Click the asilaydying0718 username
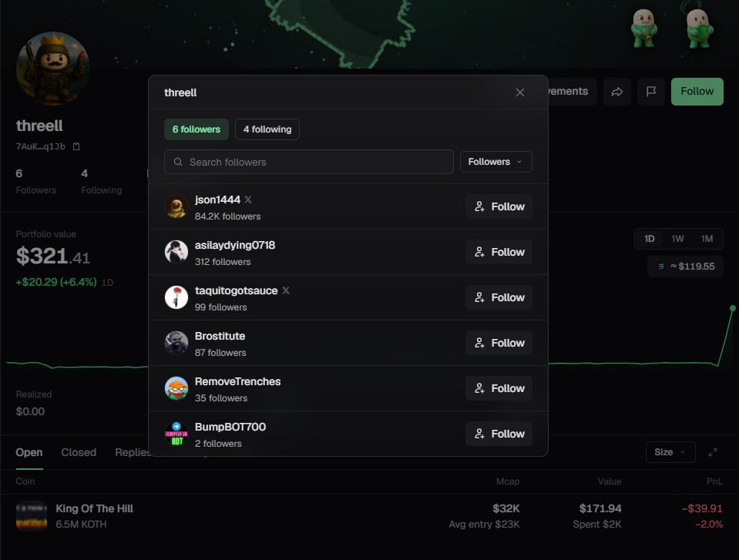Viewport: 739px width, 560px height. click(235, 246)
